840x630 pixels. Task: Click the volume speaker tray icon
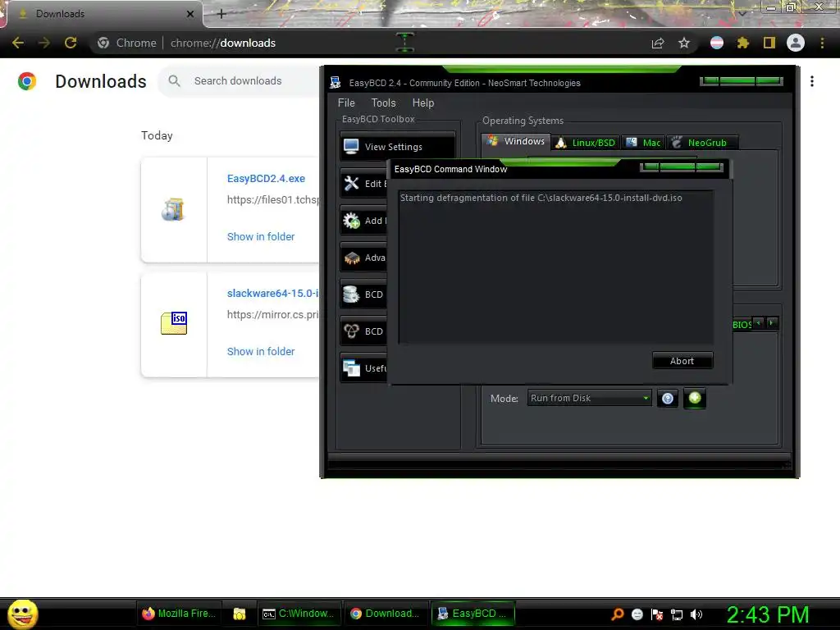[696, 614]
